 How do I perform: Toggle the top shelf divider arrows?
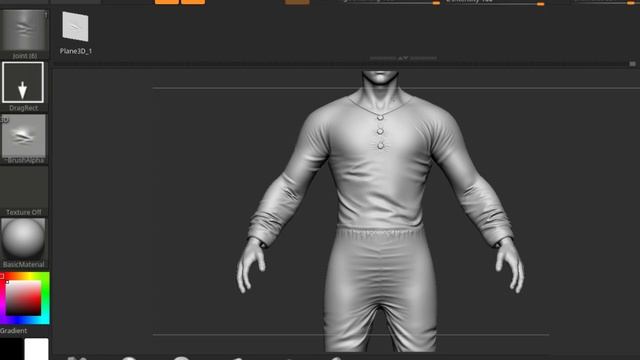[x=403, y=58]
